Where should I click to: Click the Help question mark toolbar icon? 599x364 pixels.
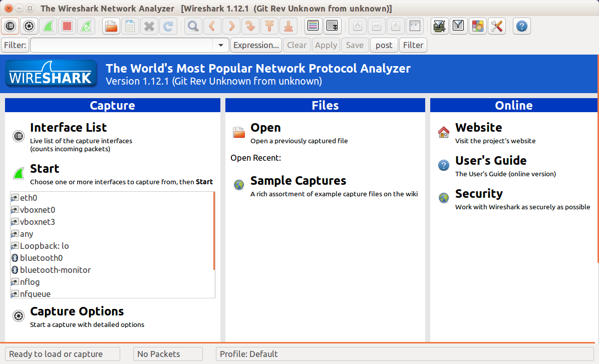pyautogui.click(x=521, y=26)
